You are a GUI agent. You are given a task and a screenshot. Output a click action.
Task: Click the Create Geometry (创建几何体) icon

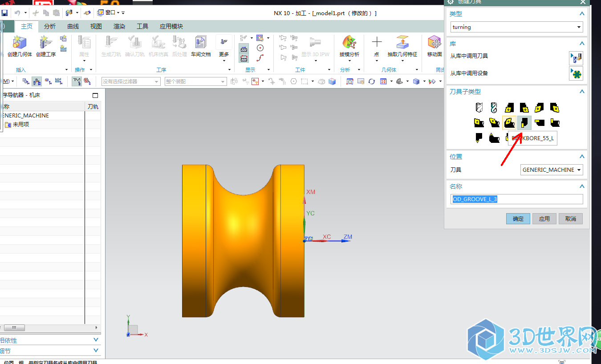point(20,43)
